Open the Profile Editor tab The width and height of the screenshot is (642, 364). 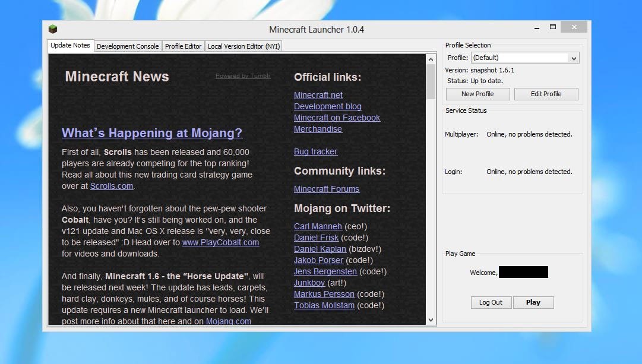pos(183,46)
